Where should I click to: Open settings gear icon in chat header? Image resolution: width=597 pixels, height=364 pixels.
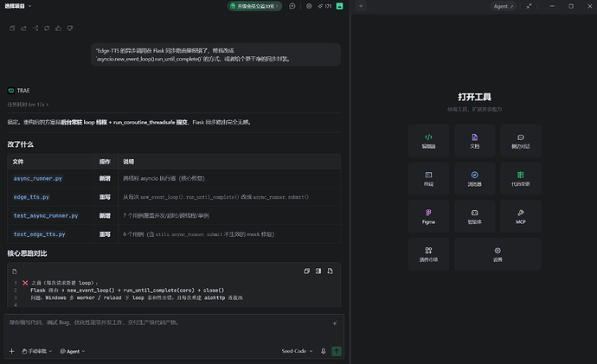point(309,6)
